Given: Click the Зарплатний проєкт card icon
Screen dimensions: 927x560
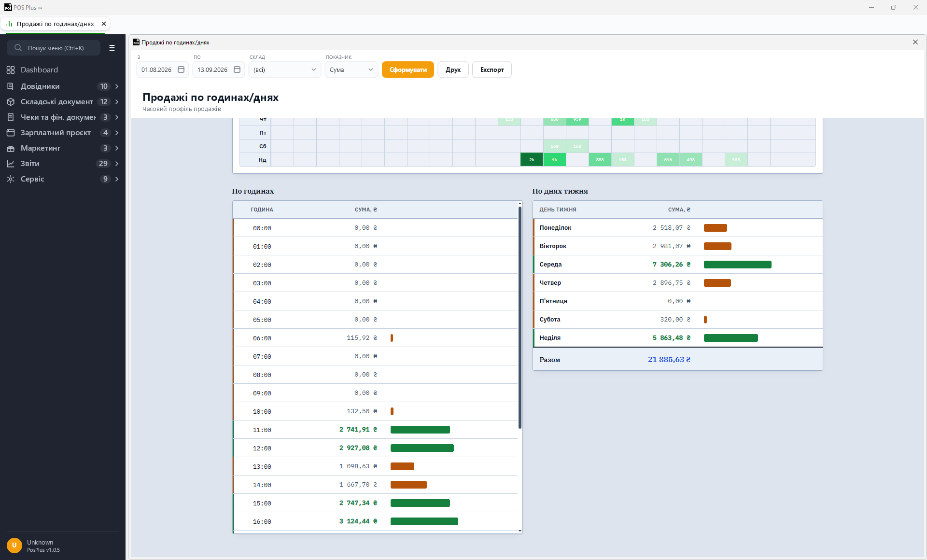Looking at the screenshot, I should click(11, 133).
